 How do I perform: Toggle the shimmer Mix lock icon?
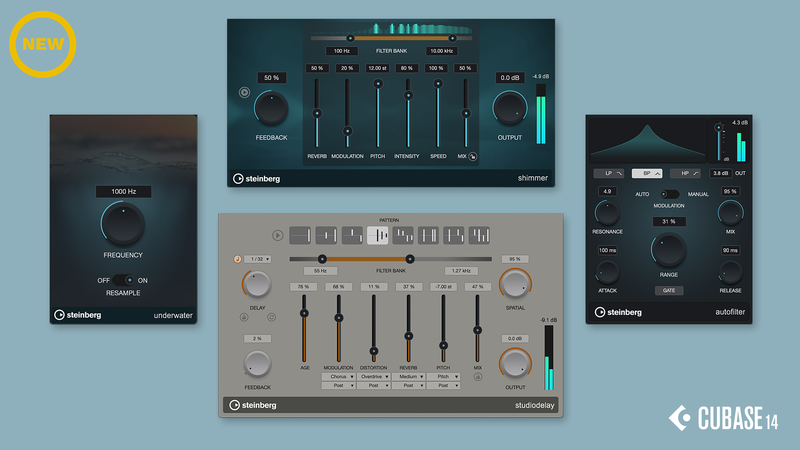click(473, 157)
